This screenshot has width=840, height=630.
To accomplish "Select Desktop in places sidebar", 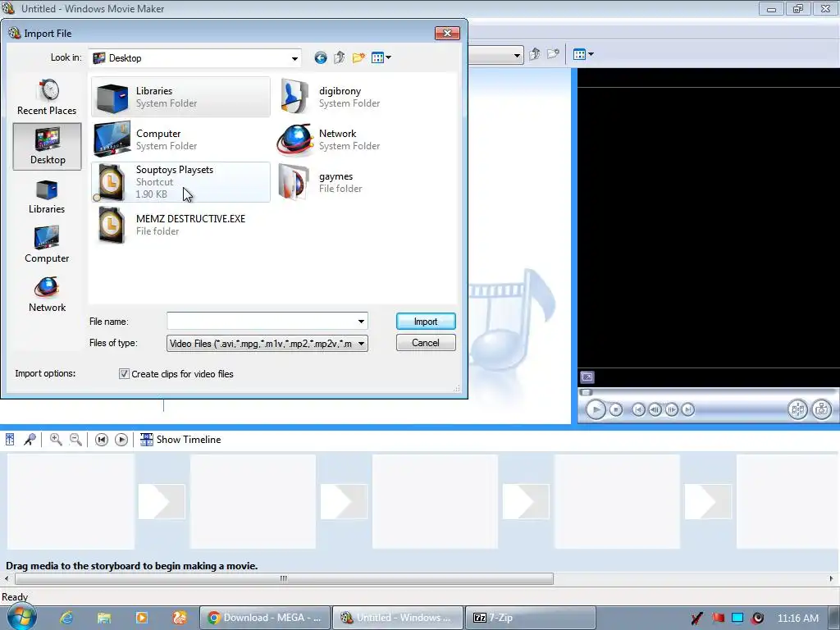I will point(47,146).
